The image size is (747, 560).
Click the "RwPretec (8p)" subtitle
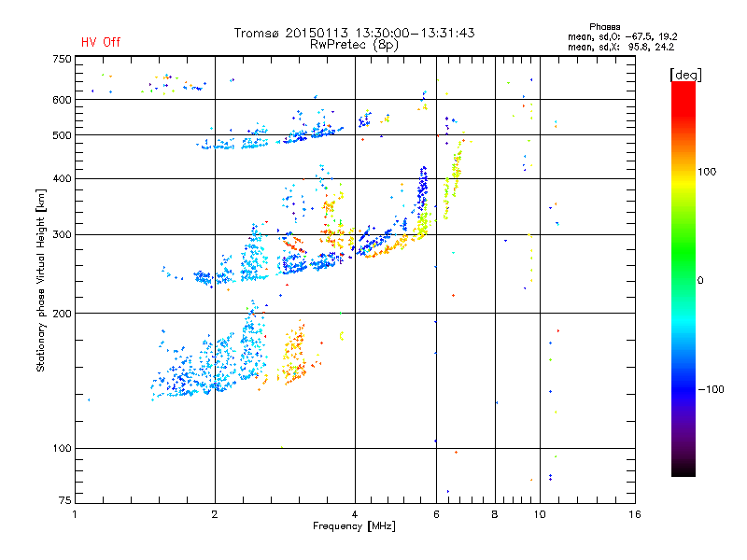click(x=355, y=45)
